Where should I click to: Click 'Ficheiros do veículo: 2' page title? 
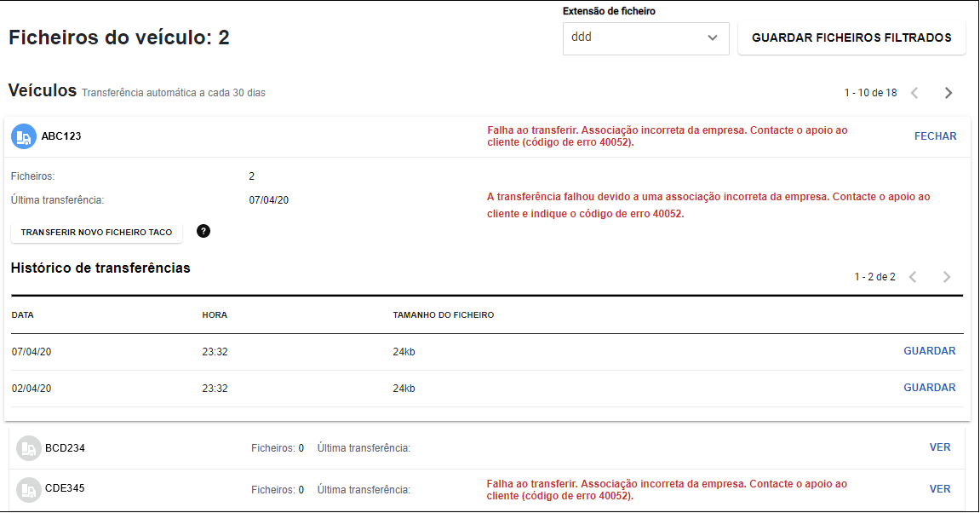tap(118, 37)
